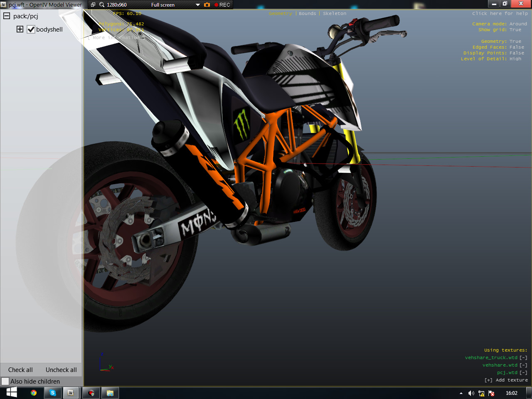
Task: Select the vehshare.wtd texture name
Action: point(500,365)
